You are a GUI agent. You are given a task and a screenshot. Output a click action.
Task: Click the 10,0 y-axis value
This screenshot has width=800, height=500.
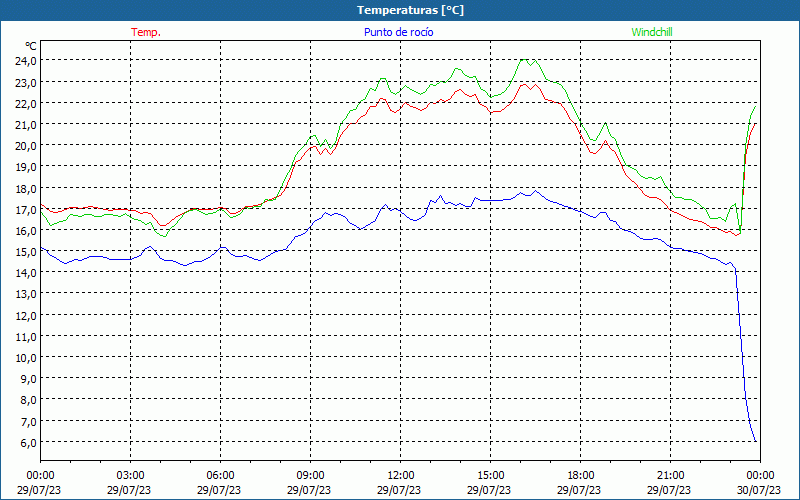point(27,358)
